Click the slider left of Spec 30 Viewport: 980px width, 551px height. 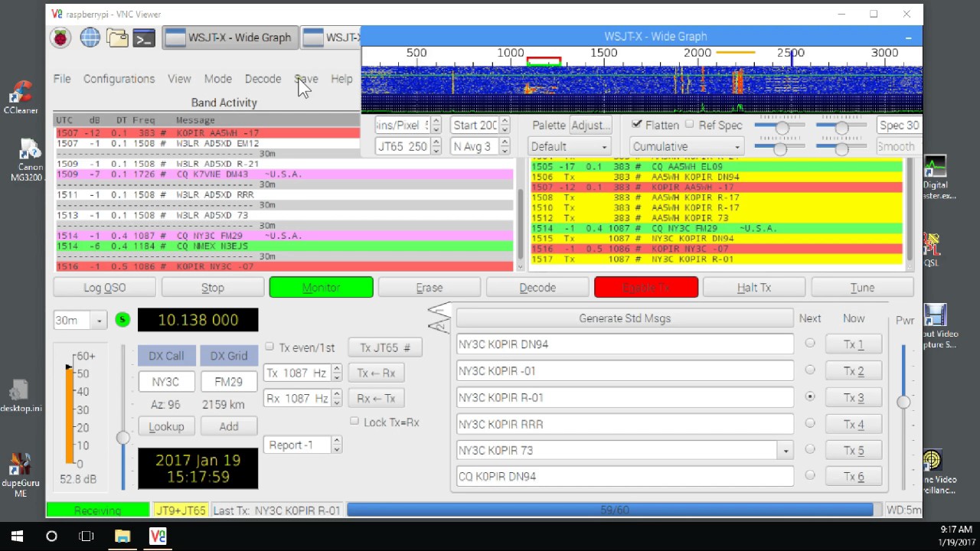pyautogui.click(x=842, y=127)
